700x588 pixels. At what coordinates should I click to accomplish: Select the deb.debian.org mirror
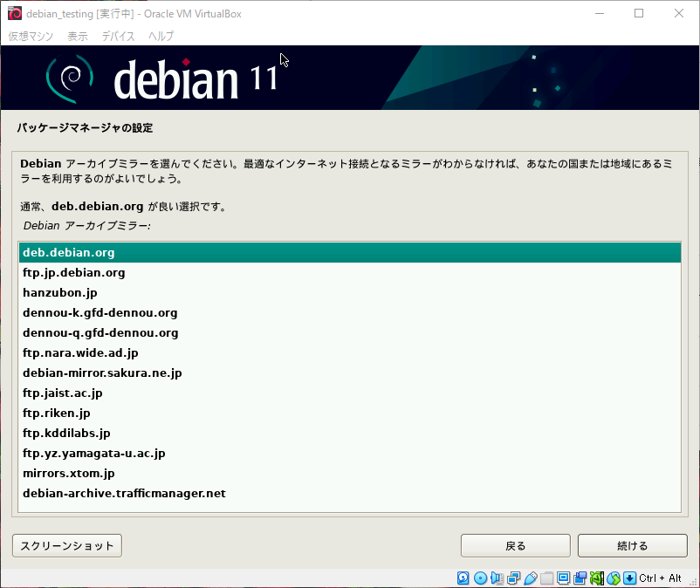[x=350, y=252]
